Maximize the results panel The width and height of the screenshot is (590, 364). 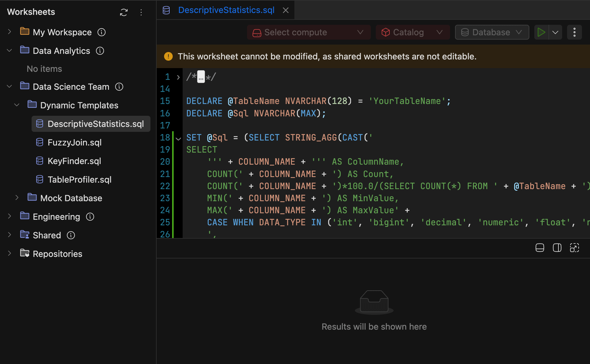tap(575, 248)
